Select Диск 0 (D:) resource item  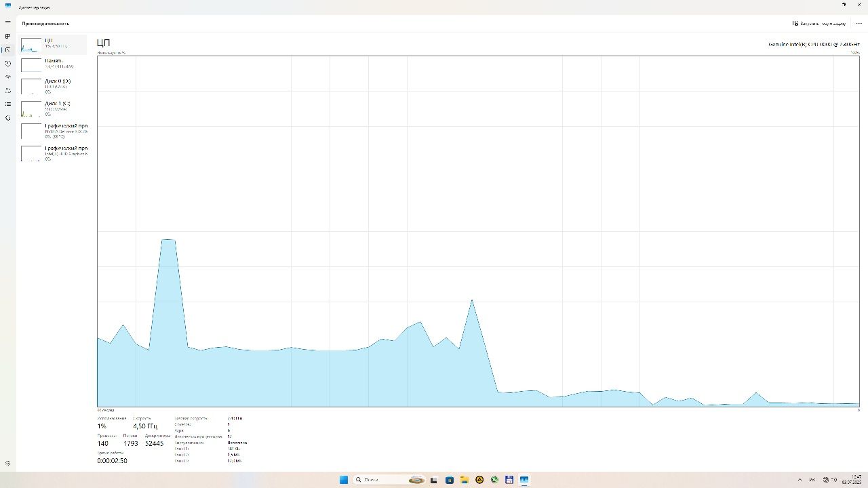pyautogui.click(x=53, y=86)
